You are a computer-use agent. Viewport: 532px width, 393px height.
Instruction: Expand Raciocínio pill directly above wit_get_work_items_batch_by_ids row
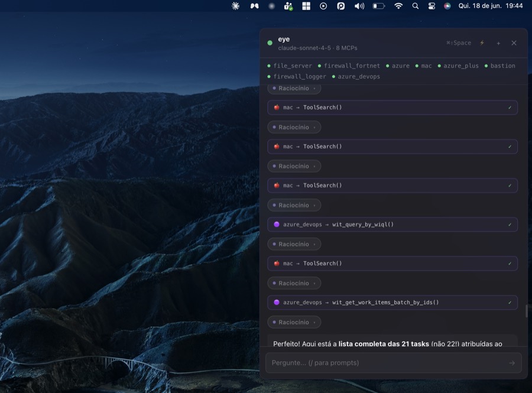(x=294, y=283)
